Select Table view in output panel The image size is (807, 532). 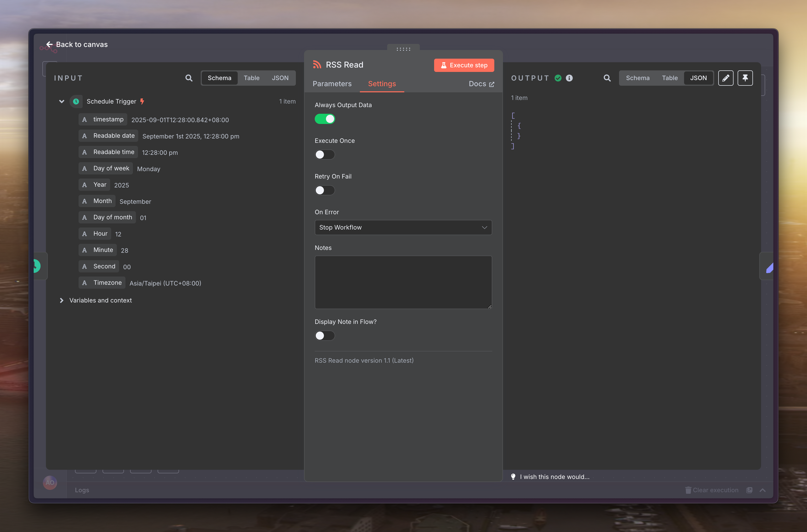[670, 78]
